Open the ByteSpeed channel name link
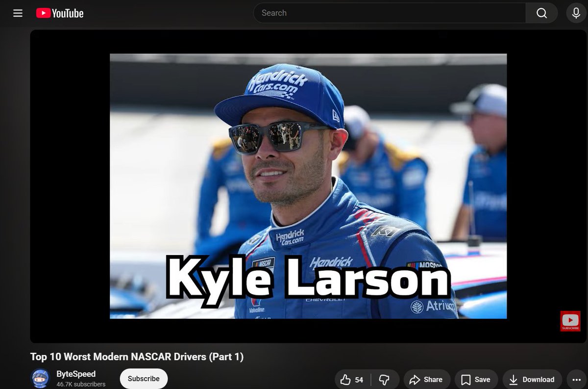The width and height of the screenshot is (588, 389). [76, 374]
